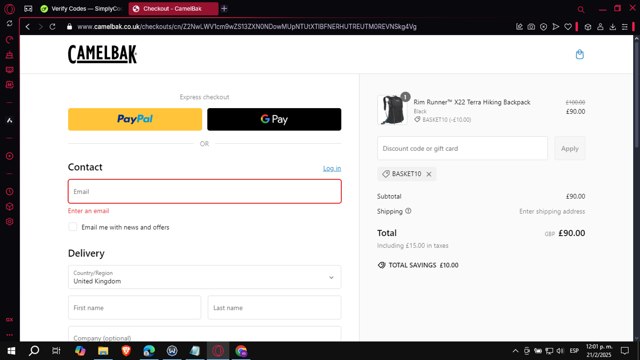
Task: Click the Company (optional) field
Action: [204, 334]
